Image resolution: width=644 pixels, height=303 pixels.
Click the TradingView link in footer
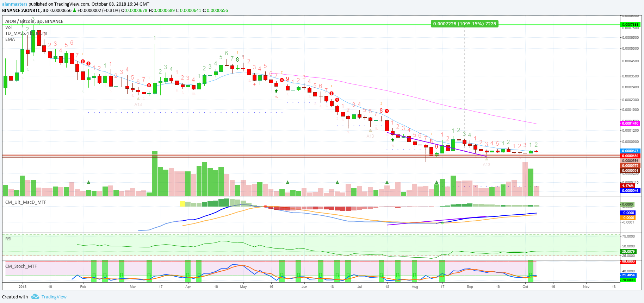[54, 297]
